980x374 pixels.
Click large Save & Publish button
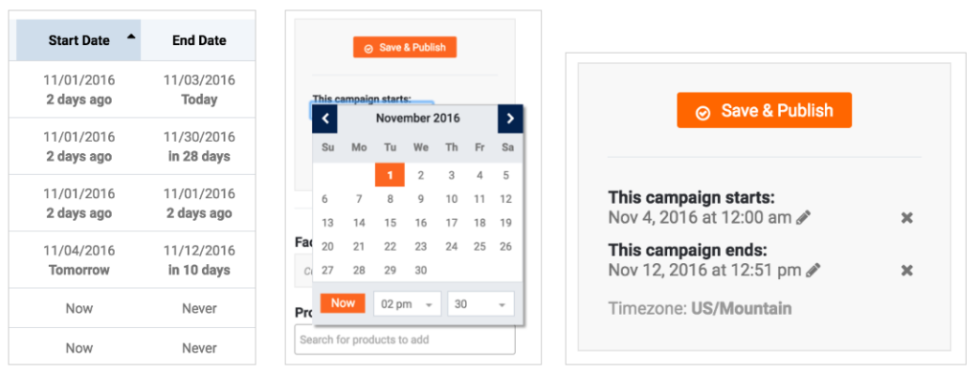click(764, 111)
